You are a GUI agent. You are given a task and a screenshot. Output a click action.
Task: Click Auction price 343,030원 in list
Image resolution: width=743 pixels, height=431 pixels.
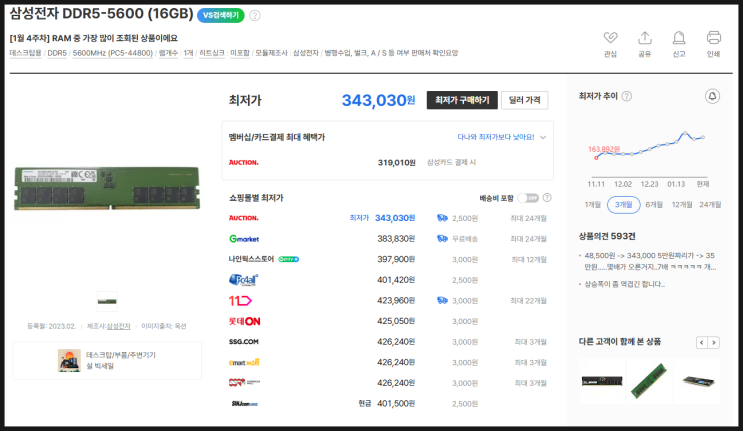pyautogui.click(x=395, y=218)
